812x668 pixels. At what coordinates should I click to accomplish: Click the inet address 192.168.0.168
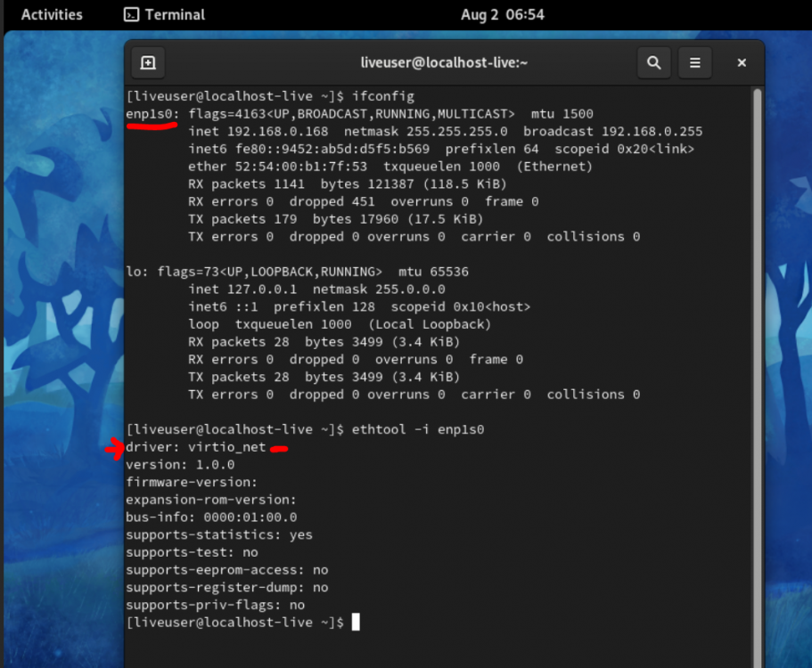277,132
